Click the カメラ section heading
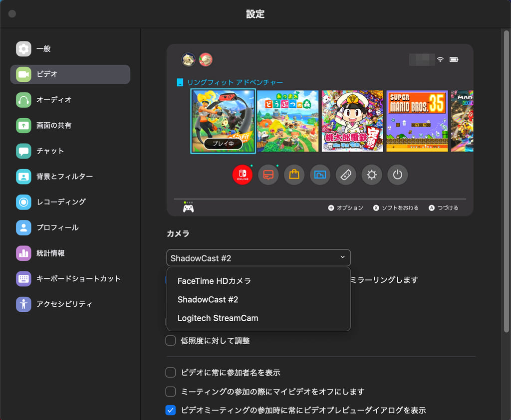This screenshot has height=420, width=511. 178,233
